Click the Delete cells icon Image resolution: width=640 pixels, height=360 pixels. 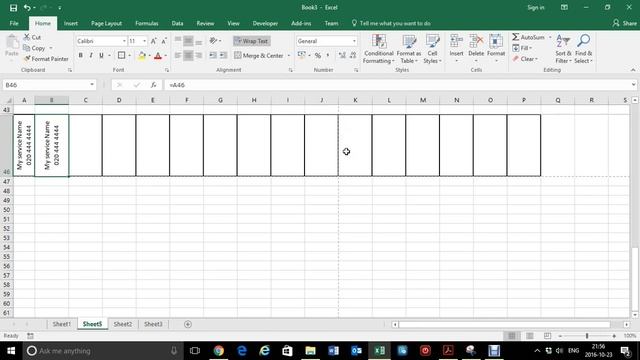tap(476, 42)
